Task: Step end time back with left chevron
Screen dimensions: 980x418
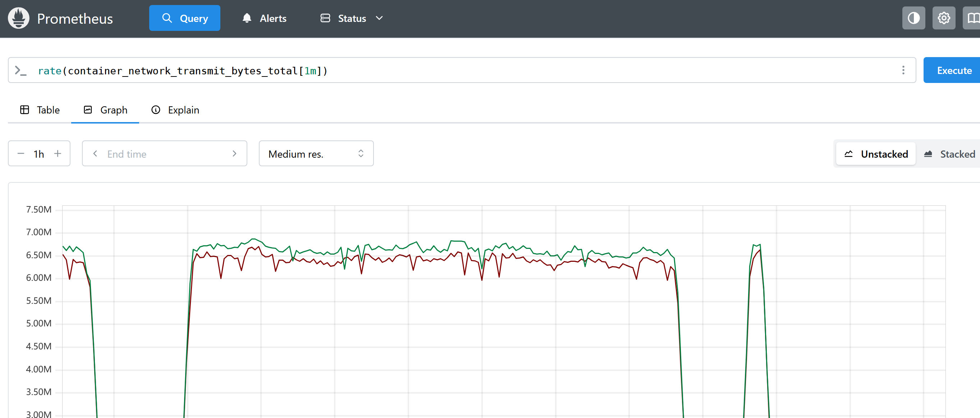Action: [x=95, y=154]
